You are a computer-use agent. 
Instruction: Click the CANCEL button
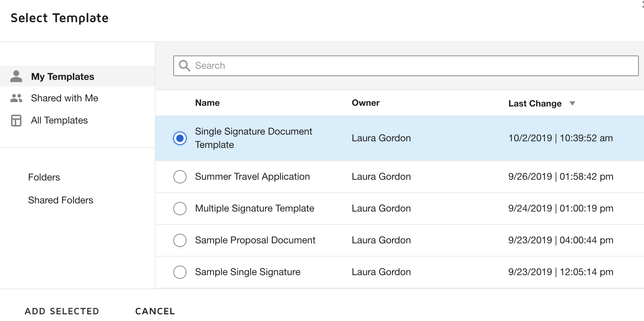[155, 311]
